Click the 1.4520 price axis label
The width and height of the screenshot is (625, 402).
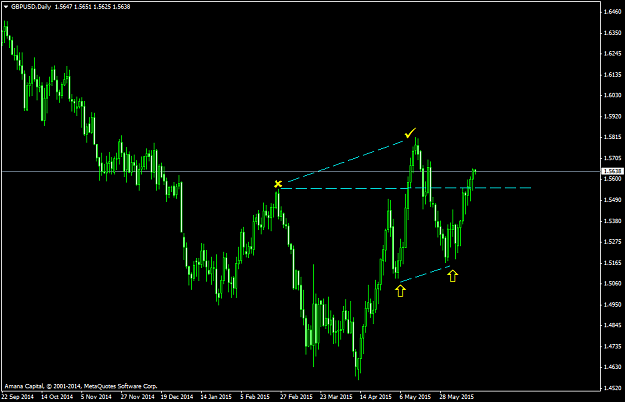[612, 388]
